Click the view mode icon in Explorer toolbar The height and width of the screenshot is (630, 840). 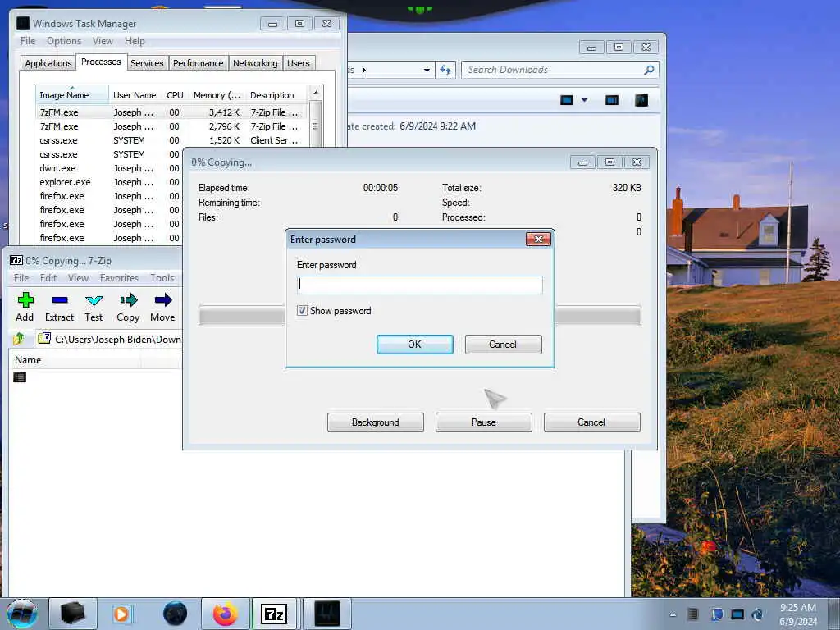tap(567, 100)
